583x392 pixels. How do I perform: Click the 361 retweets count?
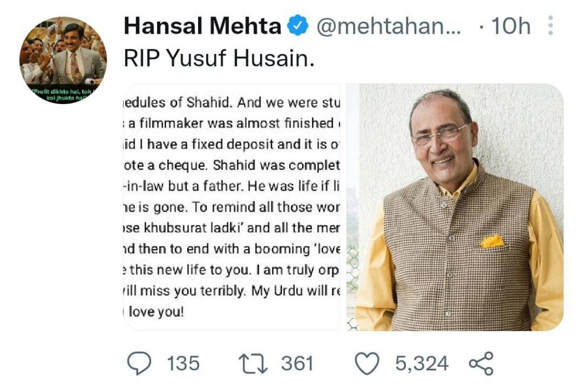coord(297,364)
